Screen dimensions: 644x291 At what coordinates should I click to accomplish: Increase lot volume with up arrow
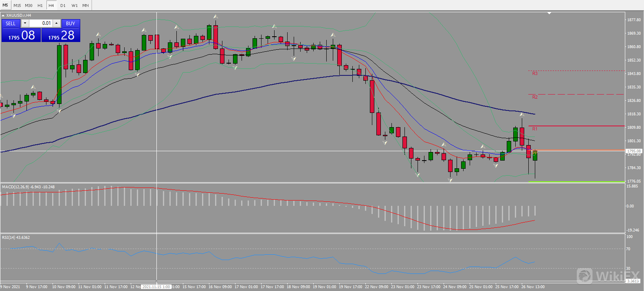(57, 23)
